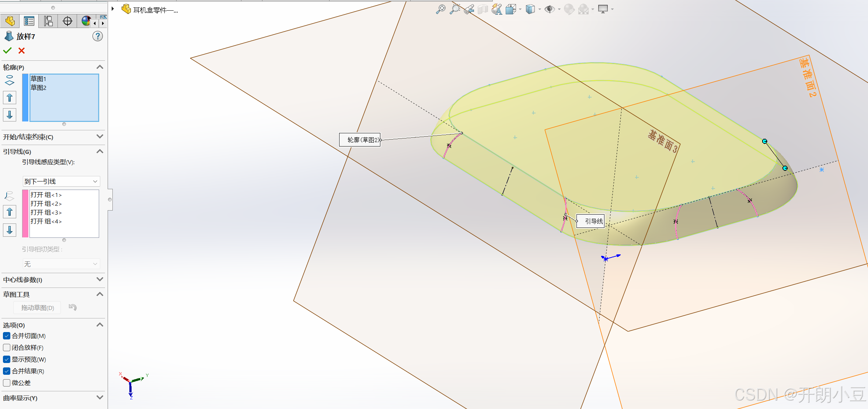The image size is (868, 409).
Task: Open help for 放样7 feature
Action: click(x=97, y=36)
